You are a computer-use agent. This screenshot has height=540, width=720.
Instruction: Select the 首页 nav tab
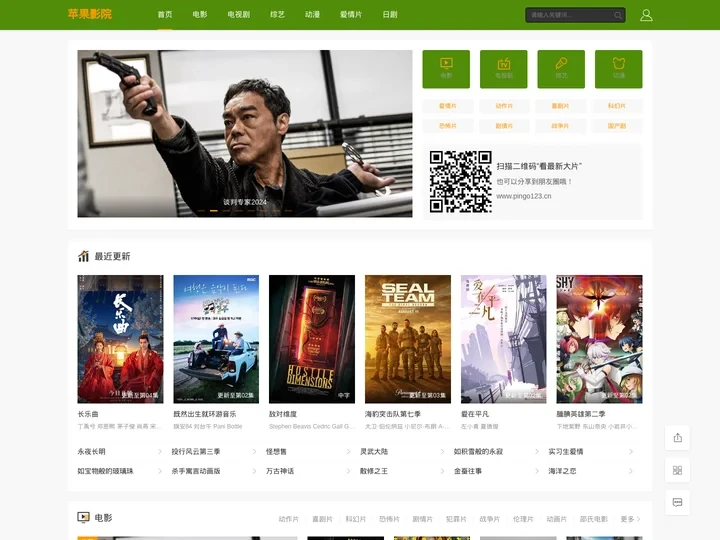(165, 15)
